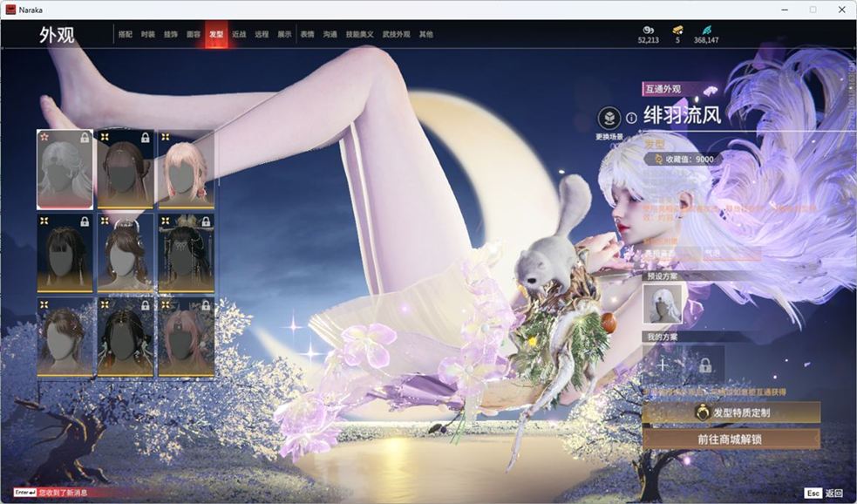Click the active 发型 tab
Viewport: 857px width, 504px height.
tap(216, 34)
